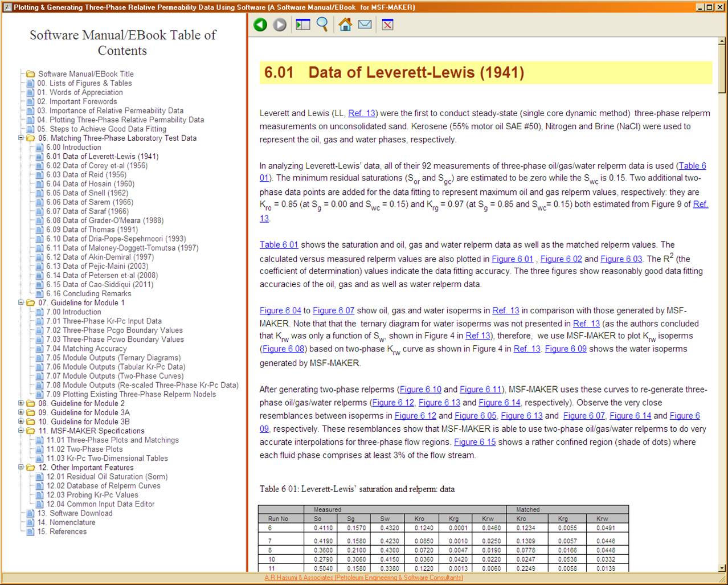Click the Software Manual/EBook Title folder icon
This screenshot has height=585, width=728.
point(31,74)
